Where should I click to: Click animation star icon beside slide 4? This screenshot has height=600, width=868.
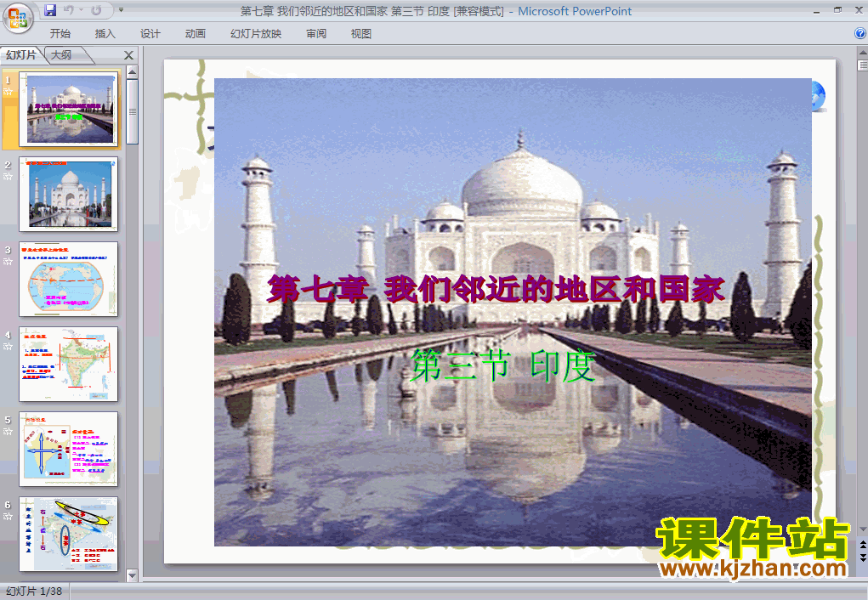pyautogui.click(x=8, y=347)
